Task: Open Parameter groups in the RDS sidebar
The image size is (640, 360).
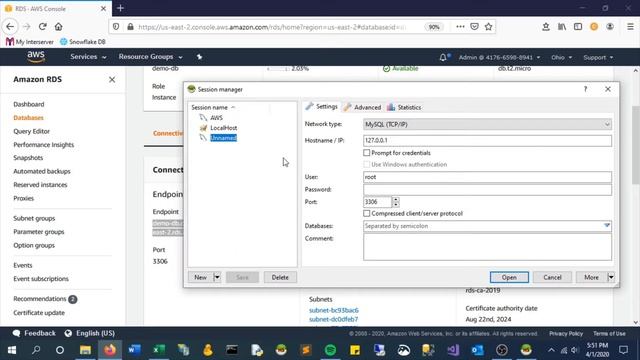Action: click(39, 231)
